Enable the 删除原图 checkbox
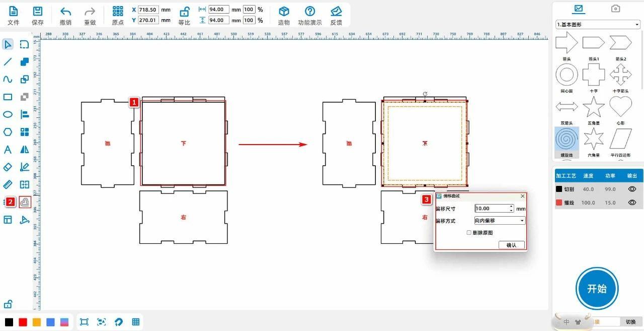This screenshot has width=644, height=331. [x=469, y=233]
